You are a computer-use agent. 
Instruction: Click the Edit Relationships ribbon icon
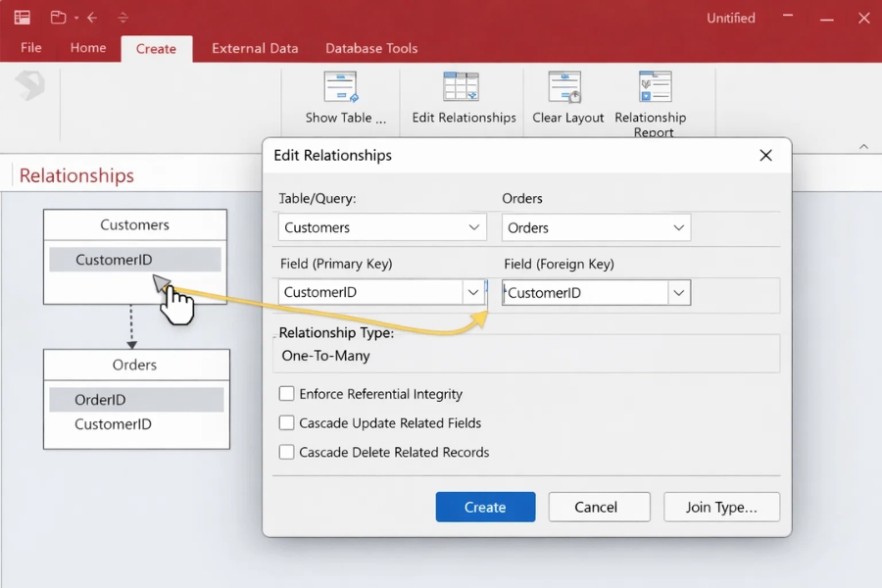click(461, 88)
